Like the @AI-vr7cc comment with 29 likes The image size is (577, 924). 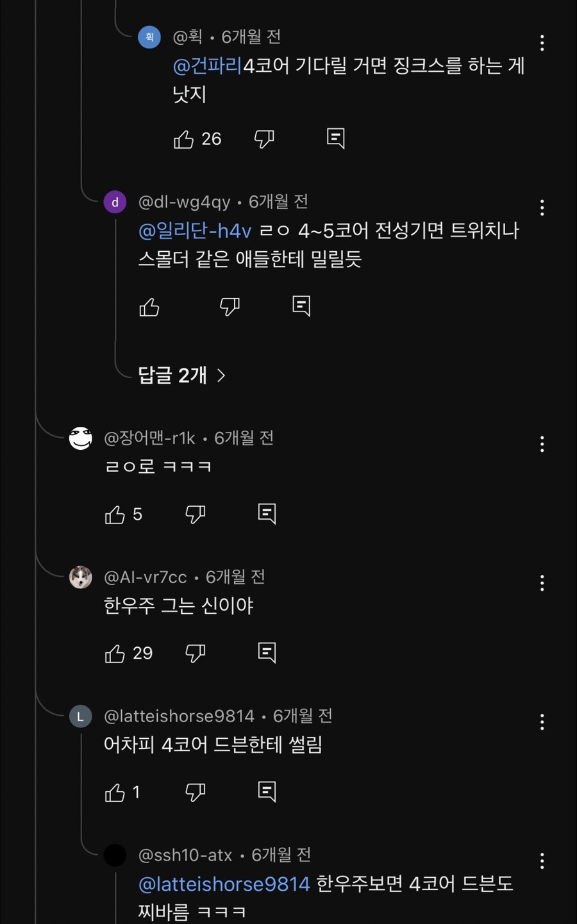[115, 654]
